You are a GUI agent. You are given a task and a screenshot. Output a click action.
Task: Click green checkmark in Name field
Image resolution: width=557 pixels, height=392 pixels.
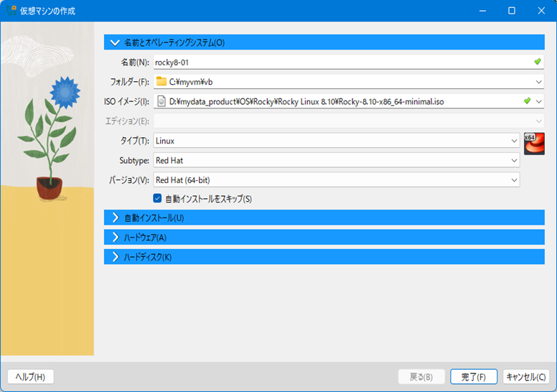tap(538, 62)
